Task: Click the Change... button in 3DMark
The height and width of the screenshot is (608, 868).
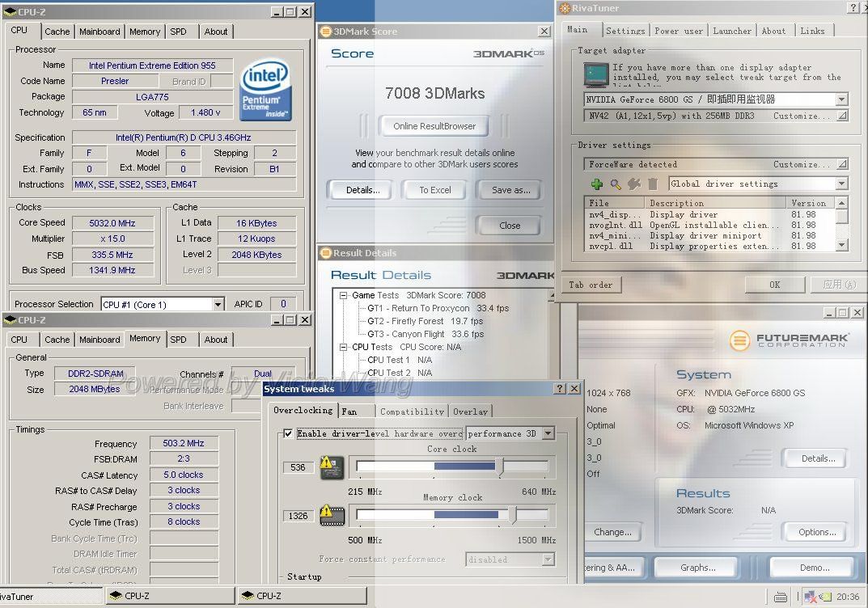Action: [612, 532]
